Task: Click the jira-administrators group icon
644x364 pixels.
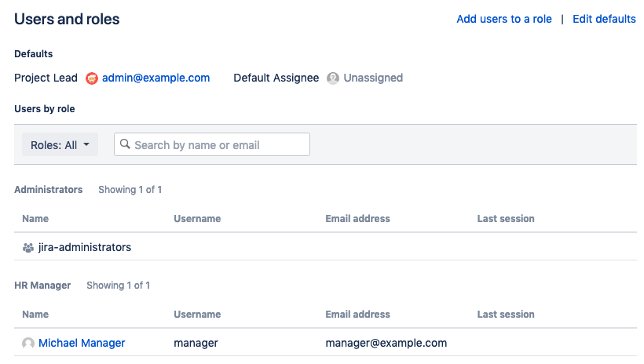Action: [28, 247]
